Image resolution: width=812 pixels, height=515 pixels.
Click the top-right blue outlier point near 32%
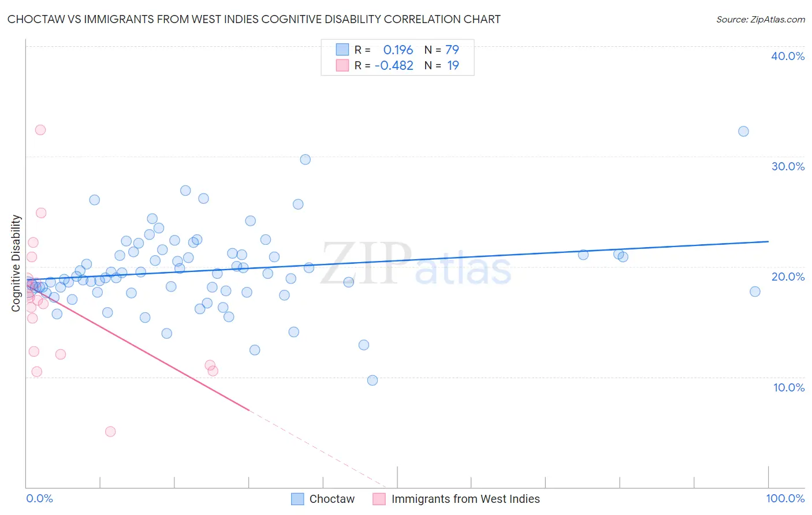point(744,132)
